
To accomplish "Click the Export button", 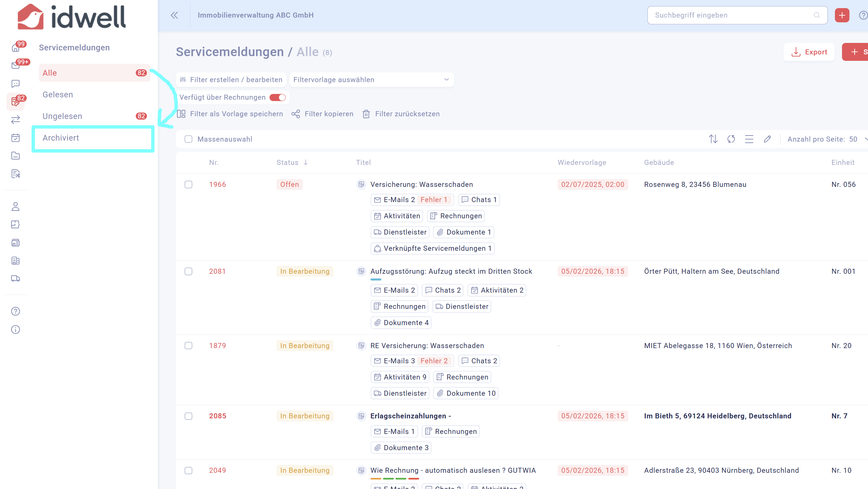I will 809,52.
